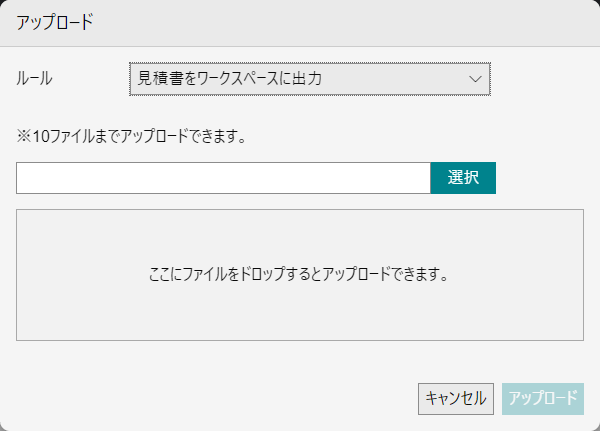Select the 見積書をワークスペースに出力 rule text

[229, 79]
